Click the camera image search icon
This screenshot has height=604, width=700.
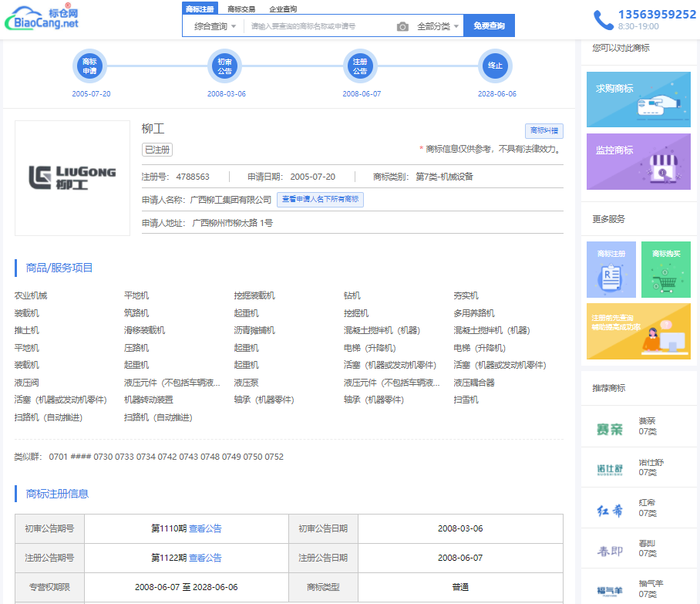402,26
